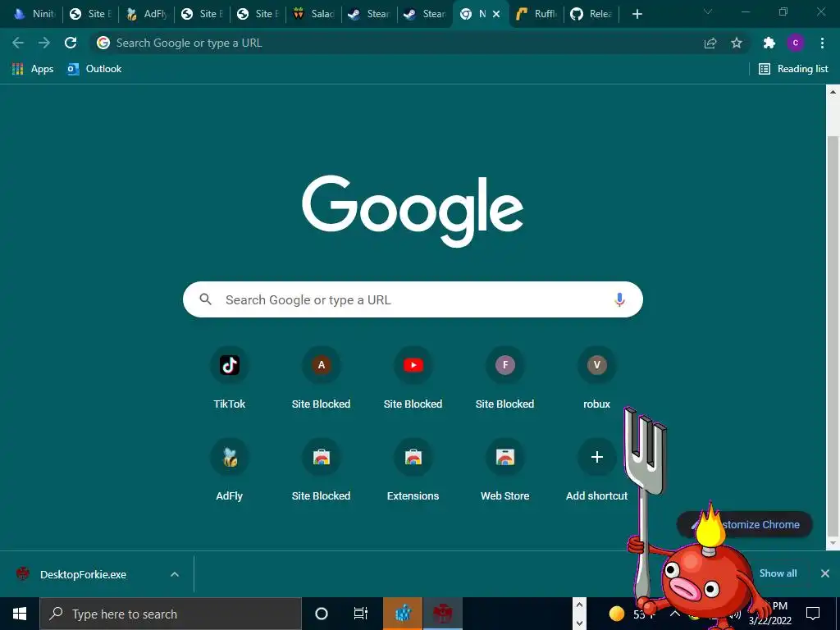Start voice search with the microphone icon
The height and width of the screenshot is (630, 840).
pos(619,299)
